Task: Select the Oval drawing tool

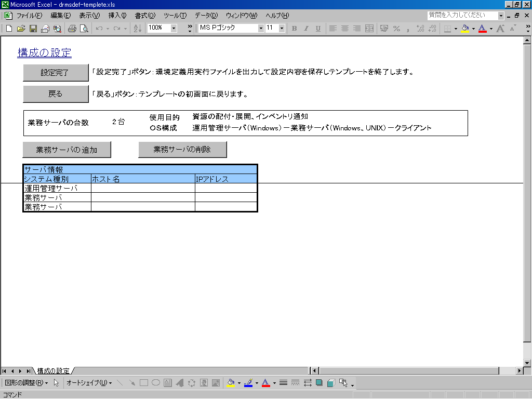Action: coord(156,383)
